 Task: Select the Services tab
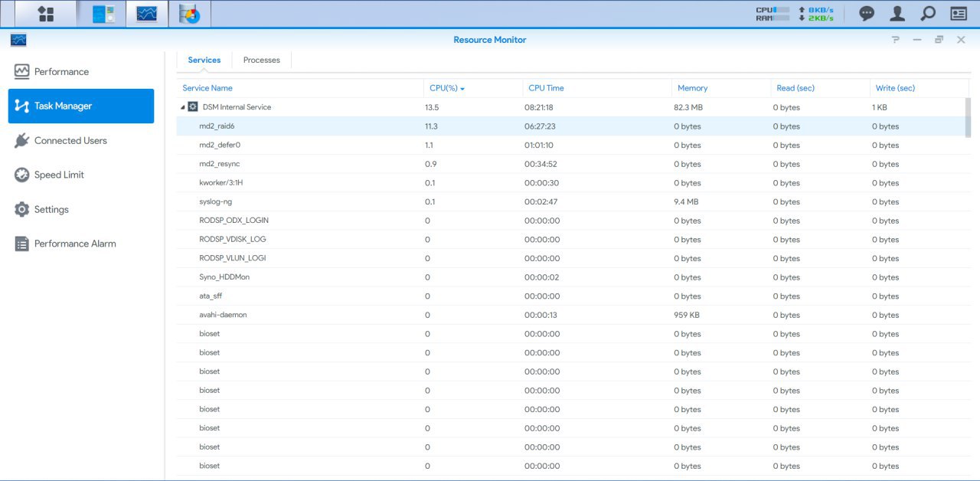click(x=204, y=60)
